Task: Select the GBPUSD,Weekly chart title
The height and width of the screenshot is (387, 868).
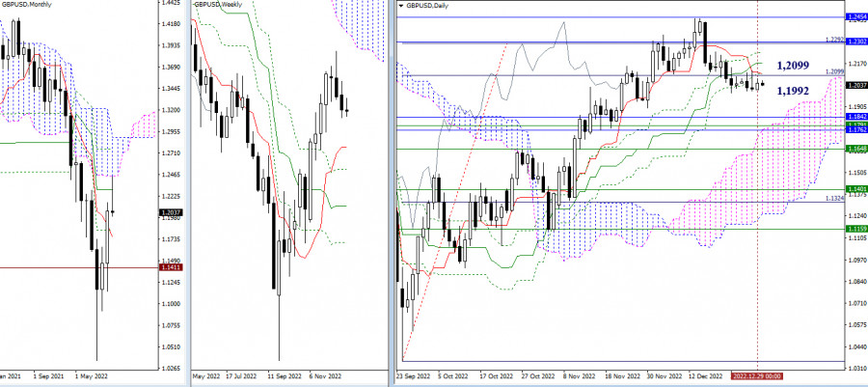Action: click(x=218, y=6)
